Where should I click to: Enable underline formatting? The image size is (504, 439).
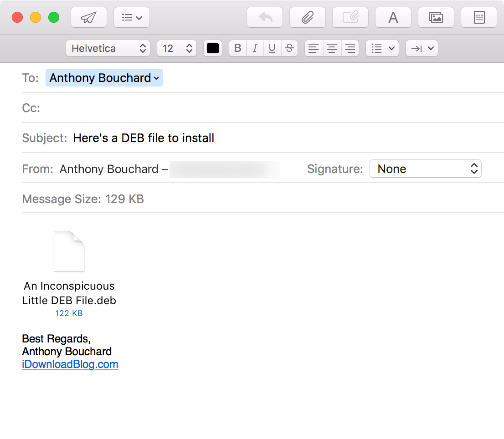272,48
